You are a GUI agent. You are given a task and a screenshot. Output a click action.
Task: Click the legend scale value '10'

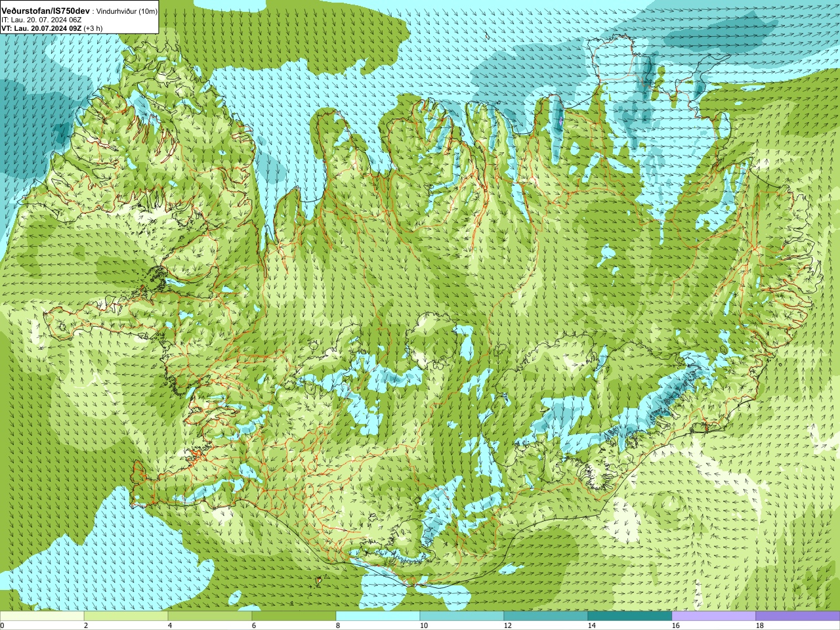click(x=423, y=625)
